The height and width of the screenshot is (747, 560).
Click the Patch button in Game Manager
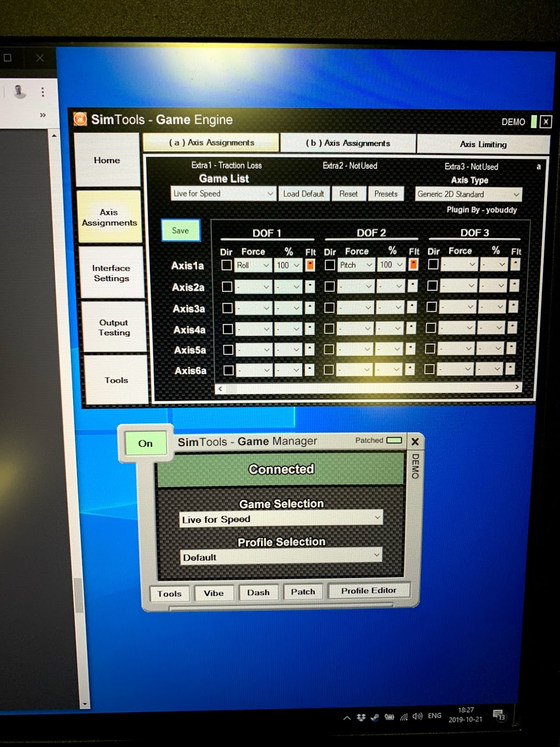pos(303,591)
